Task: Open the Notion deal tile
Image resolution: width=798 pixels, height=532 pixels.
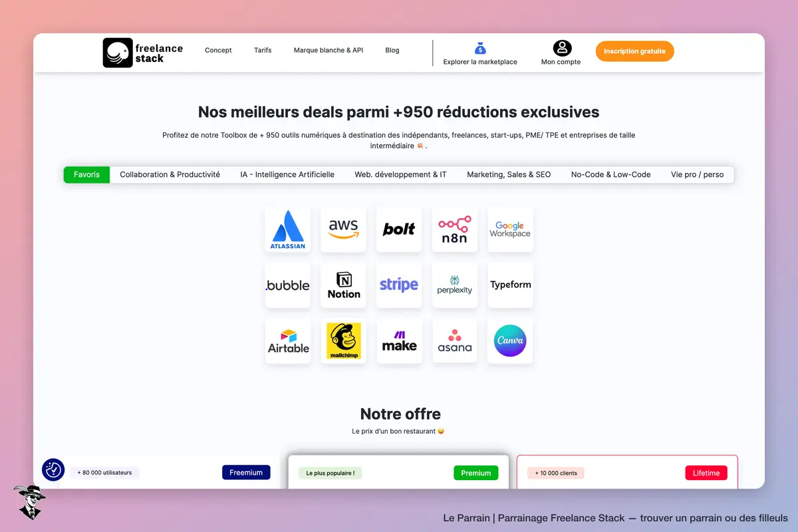Action: (343, 285)
